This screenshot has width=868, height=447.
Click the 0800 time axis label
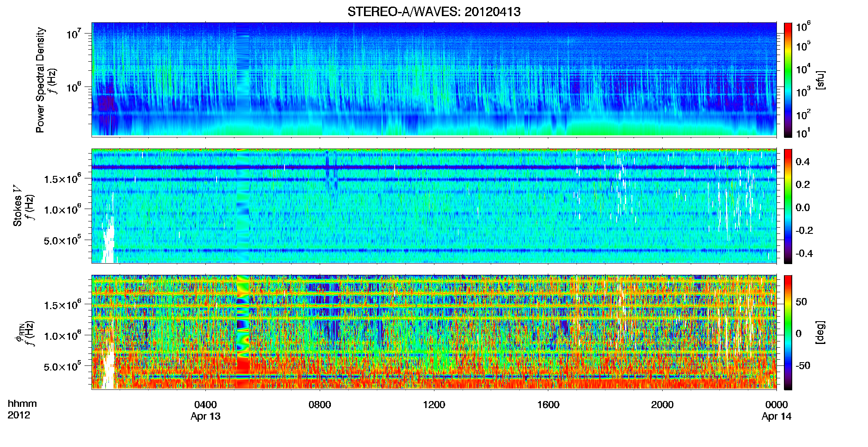320,405
